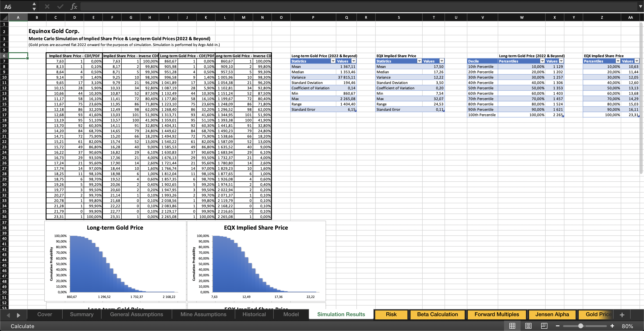
Task: Open the Risk sheet tab
Action: pyautogui.click(x=391, y=314)
